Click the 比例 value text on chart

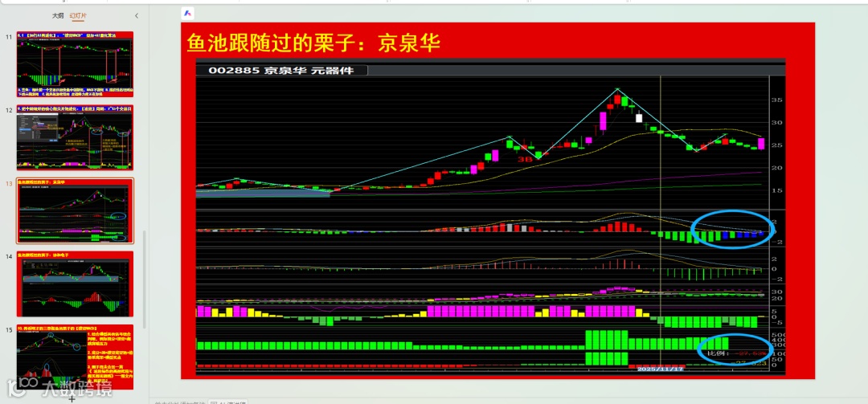(x=735, y=352)
